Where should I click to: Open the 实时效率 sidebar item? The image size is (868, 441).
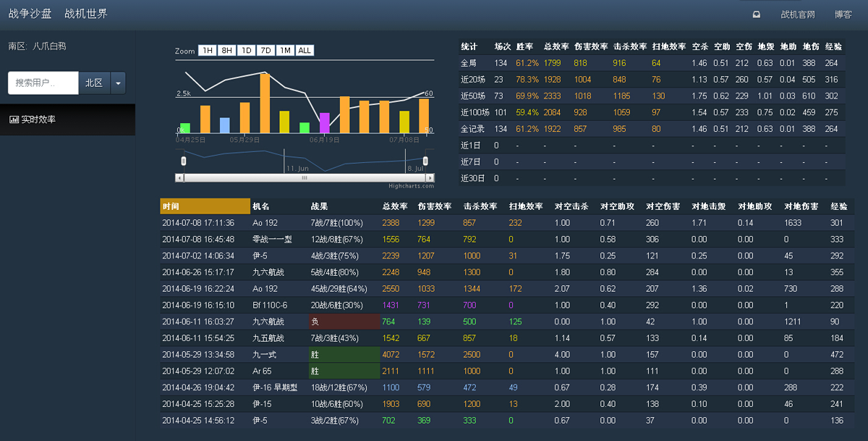67,119
